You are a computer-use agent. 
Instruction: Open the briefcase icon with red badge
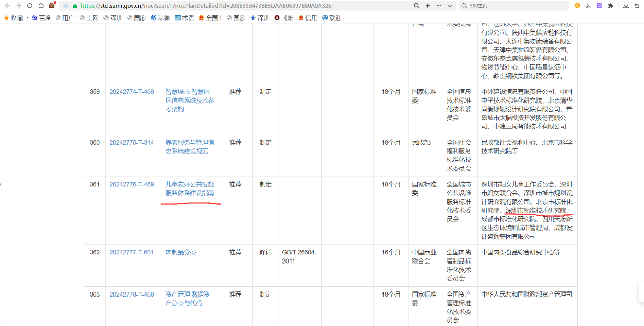tap(52, 6)
